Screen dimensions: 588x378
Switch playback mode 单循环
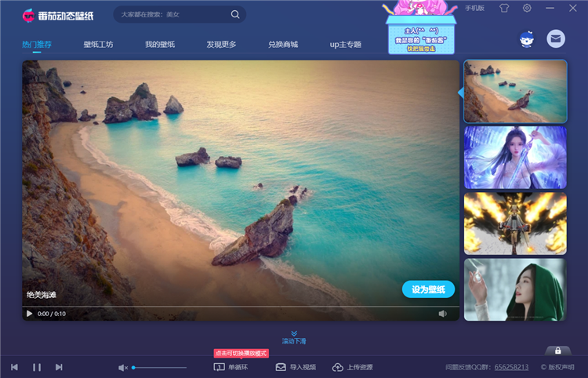230,367
